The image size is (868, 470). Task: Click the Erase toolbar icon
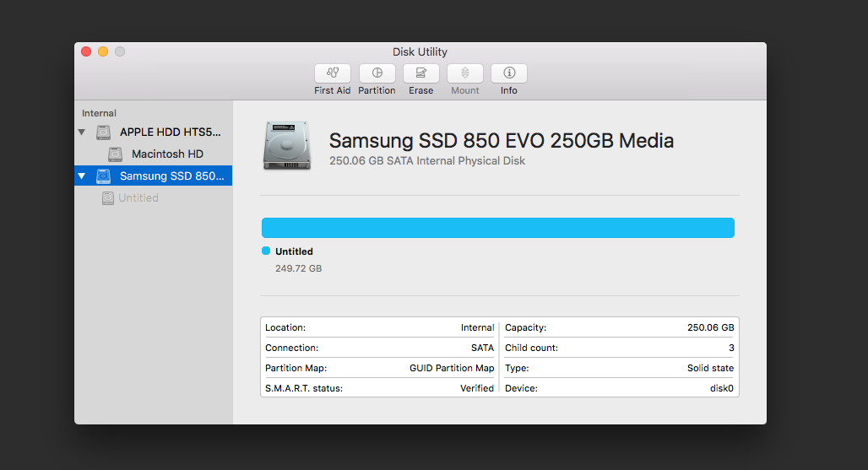click(x=421, y=73)
